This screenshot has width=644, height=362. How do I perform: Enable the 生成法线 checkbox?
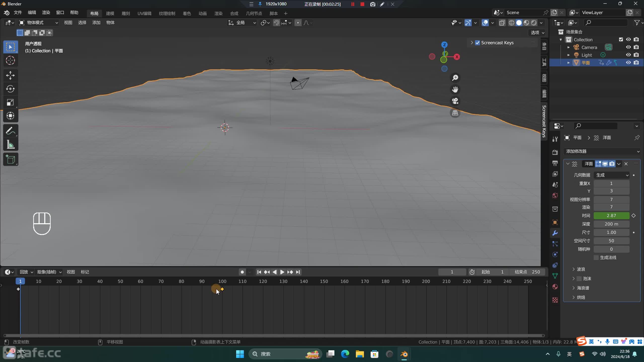click(596, 257)
